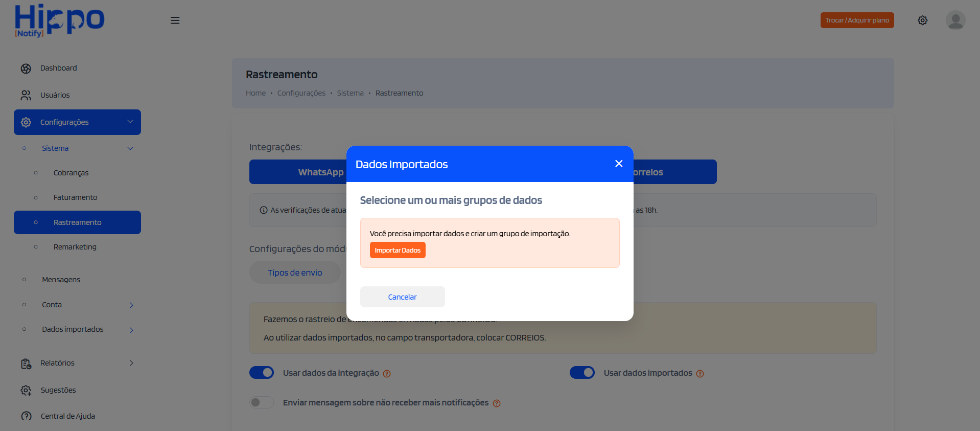Collapse the Configurações menu chevron
980x431 pixels.
130,122
